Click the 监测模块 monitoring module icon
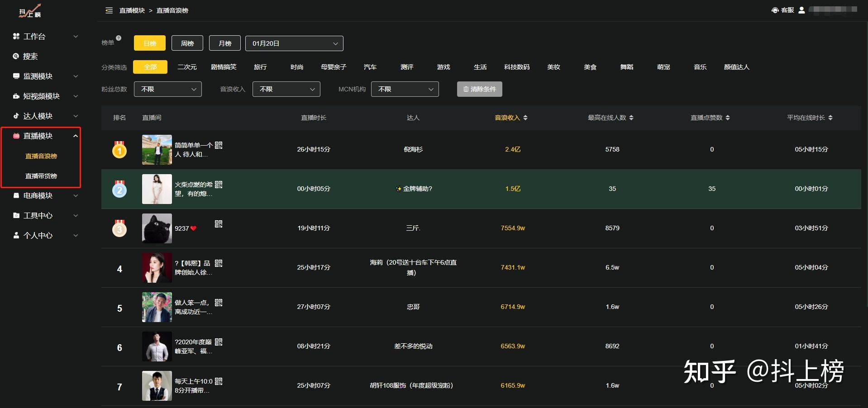868x408 pixels. [15, 76]
